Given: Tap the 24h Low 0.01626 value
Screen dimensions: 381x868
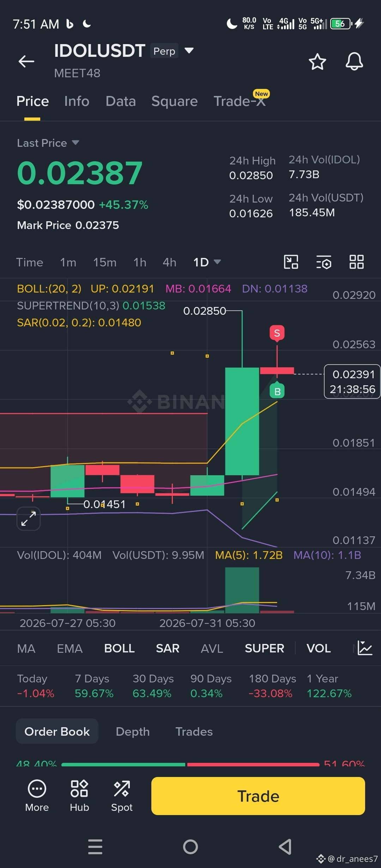Looking at the screenshot, I should coord(251,213).
